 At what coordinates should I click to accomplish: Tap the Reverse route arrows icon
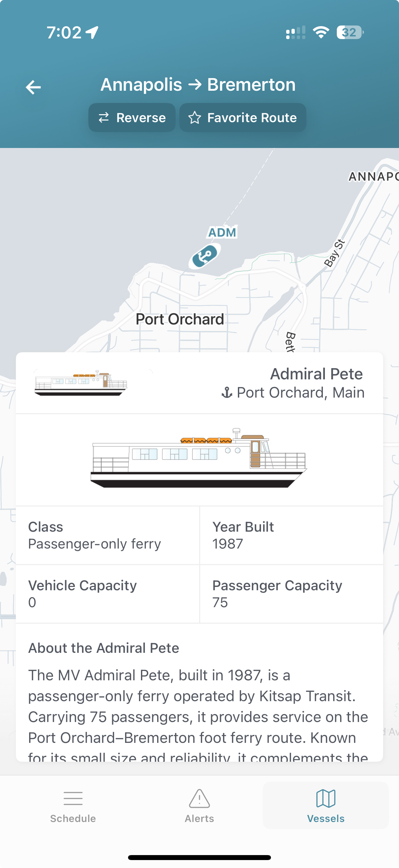click(x=104, y=118)
